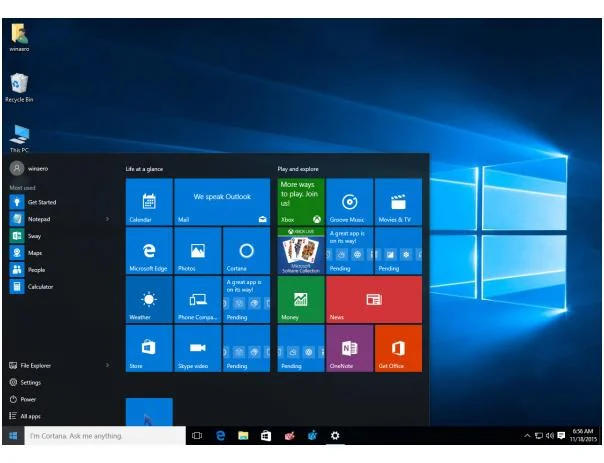Open Settings gear on the taskbar
Image resolution: width=604 pixels, height=463 pixels.
tap(335, 436)
